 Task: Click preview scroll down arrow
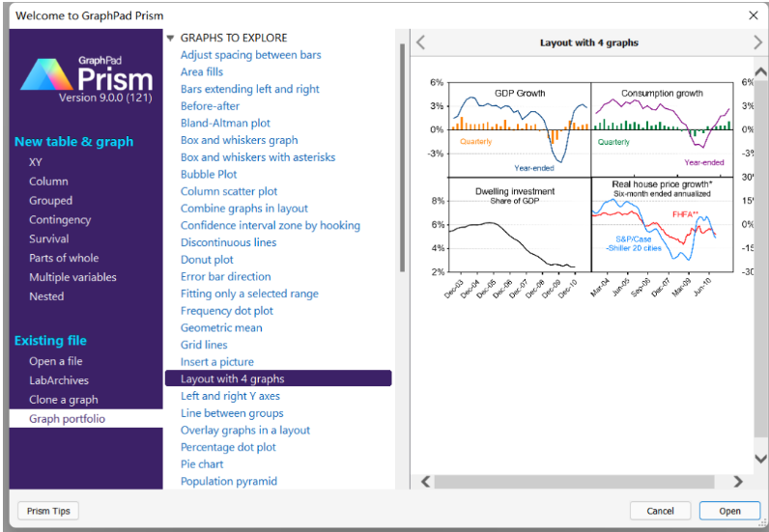point(760,459)
